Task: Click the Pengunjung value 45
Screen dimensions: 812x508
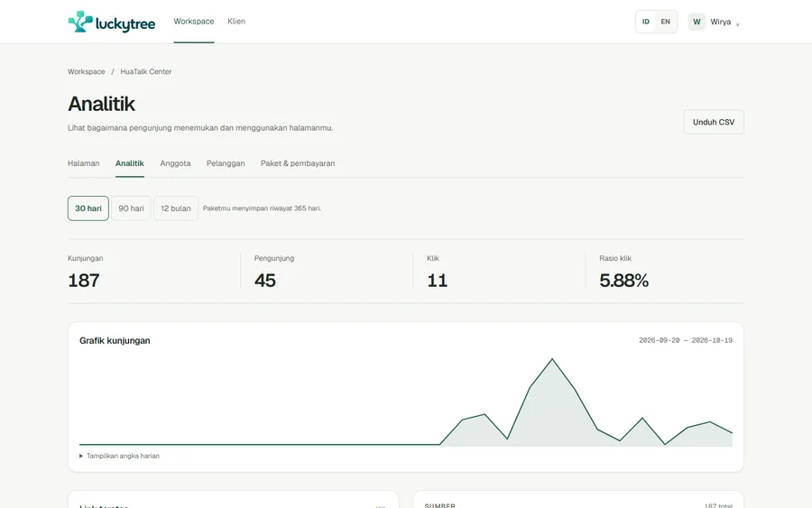Action: [265, 280]
